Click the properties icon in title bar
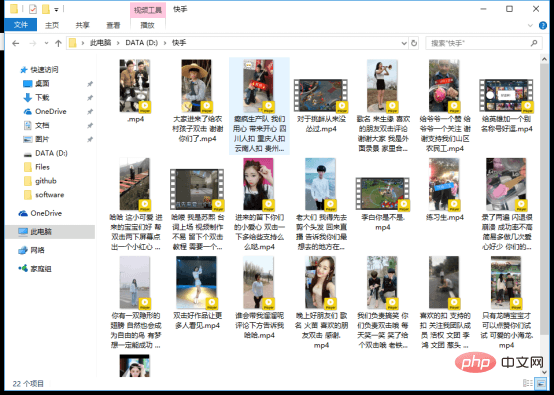Image resolution: width=554 pixels, height=395 pixels. [x=33, y=9]
